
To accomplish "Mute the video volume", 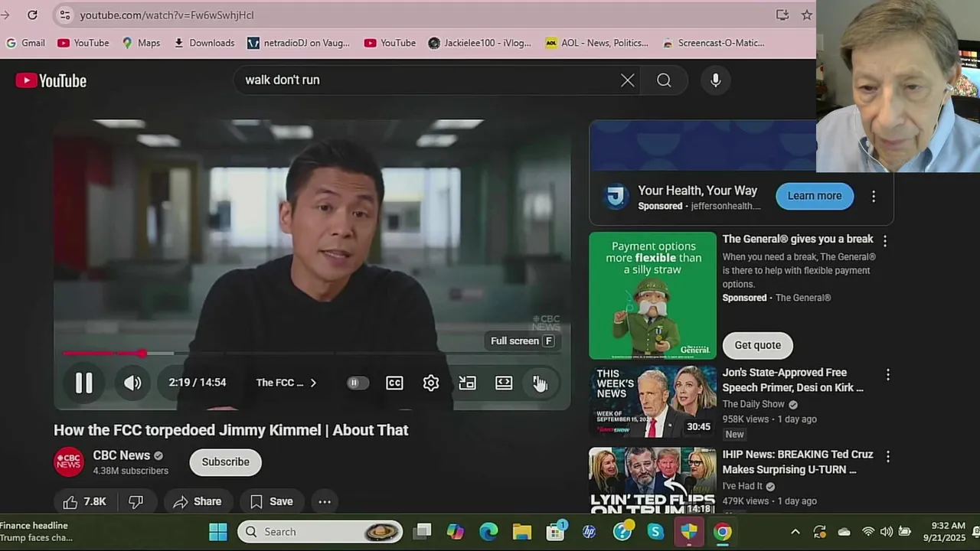I will pyautogui.click(x=132, y=383).
